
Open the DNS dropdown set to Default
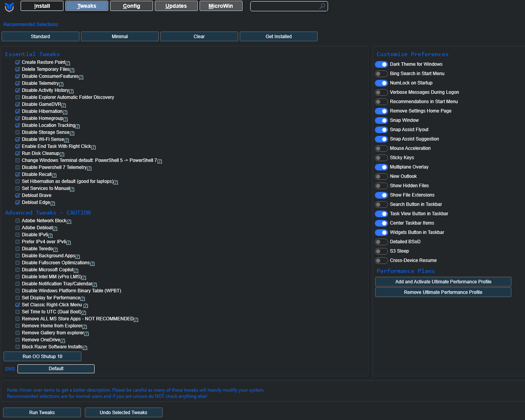point(56,369)
